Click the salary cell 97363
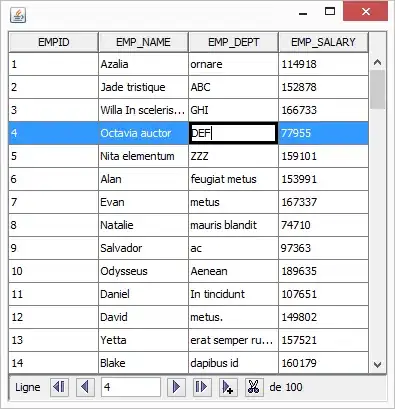Viewport: 395px width, 409px height. coord(323,248)
